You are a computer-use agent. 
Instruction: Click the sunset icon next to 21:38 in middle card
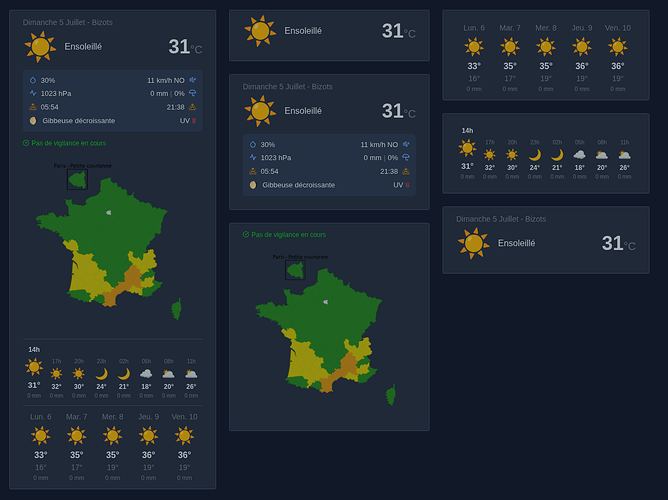pos(406,171)
